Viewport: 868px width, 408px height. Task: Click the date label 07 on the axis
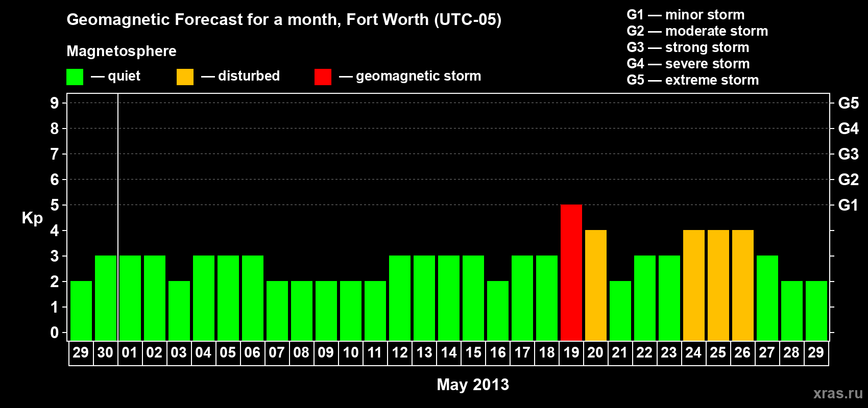click(x=277, y=353)
